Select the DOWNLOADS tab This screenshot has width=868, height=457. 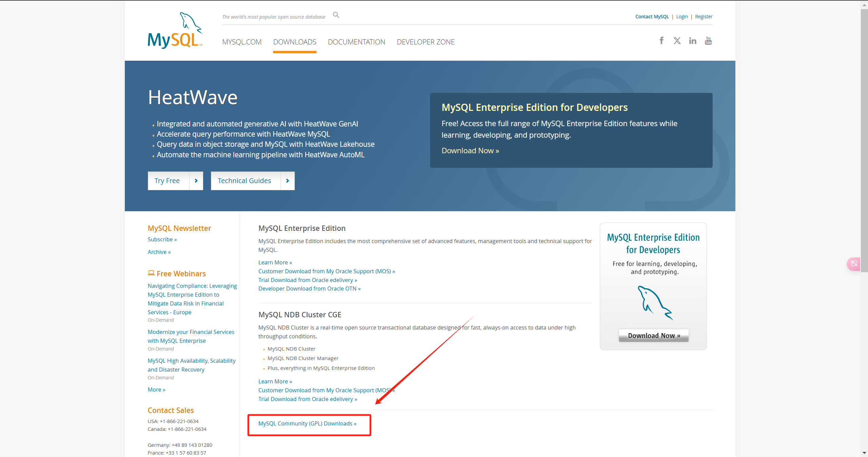(295, 42)
